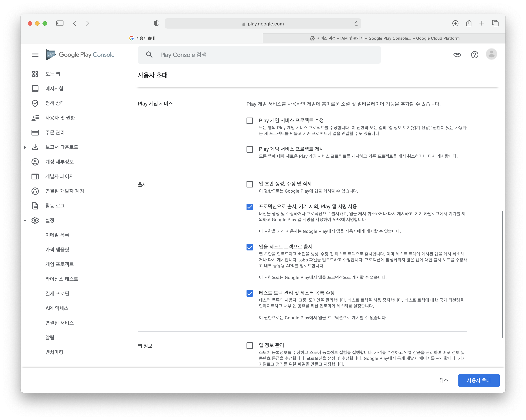Image resolution: width=526 pixels, height=420 pixels.
Task: Check Play 게임 서비스 프로젝트 수정 checkbox
Action: [x=250, y=121]
